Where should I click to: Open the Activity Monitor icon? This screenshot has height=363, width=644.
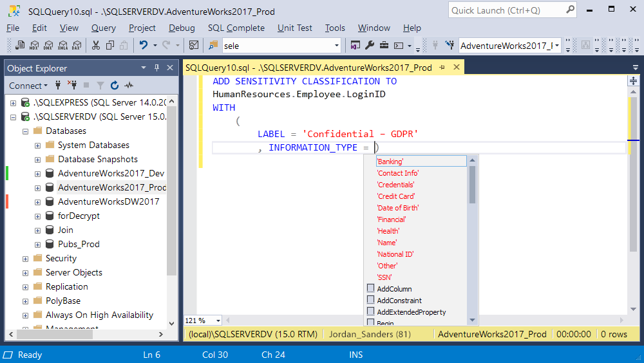pos(193,45)
